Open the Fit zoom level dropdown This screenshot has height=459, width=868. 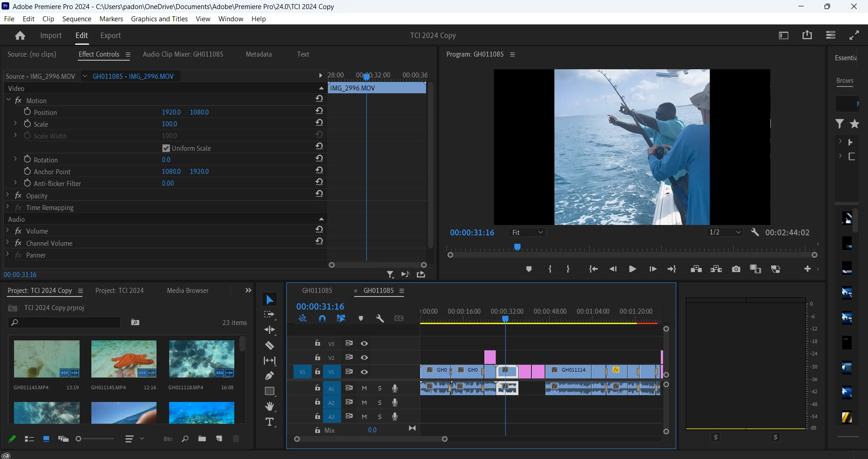tap(527, 233)
